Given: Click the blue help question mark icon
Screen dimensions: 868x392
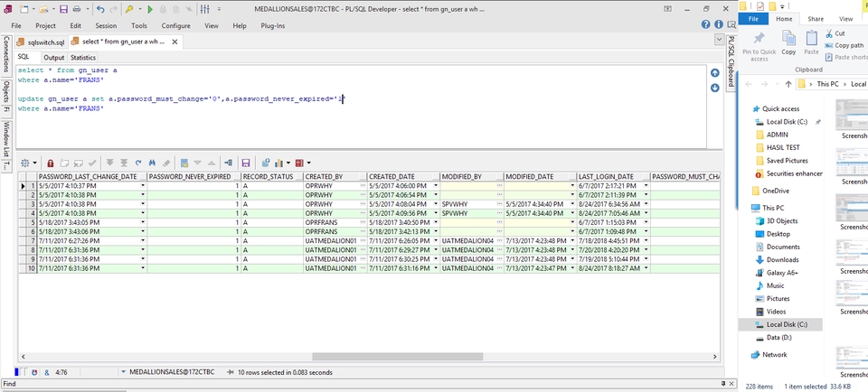Looking at the screenshot, I should click(x=706, y=24).
